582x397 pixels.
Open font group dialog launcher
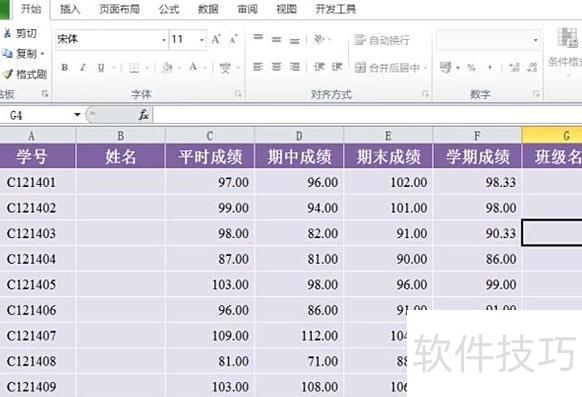tap(238, 94)
